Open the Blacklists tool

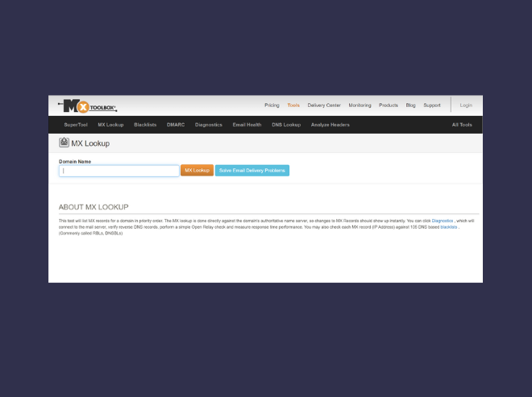[x=145, y=125]
